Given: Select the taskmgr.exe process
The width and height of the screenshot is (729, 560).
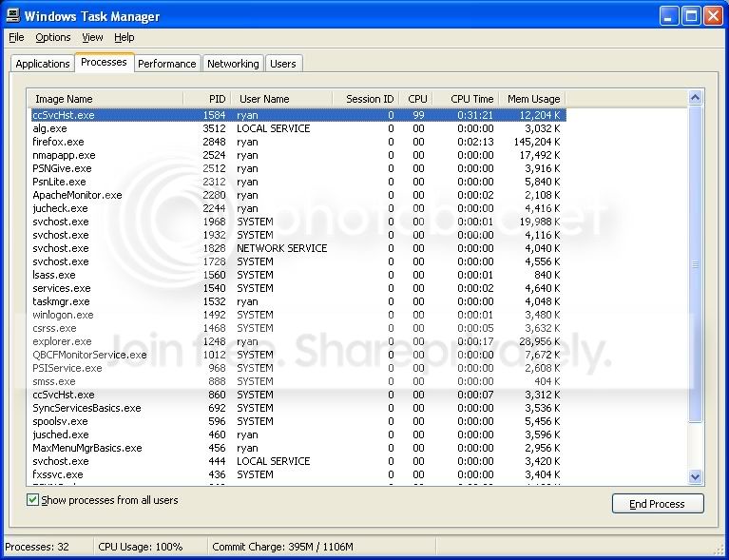Looking at the screenshot, I should point(298,301).
